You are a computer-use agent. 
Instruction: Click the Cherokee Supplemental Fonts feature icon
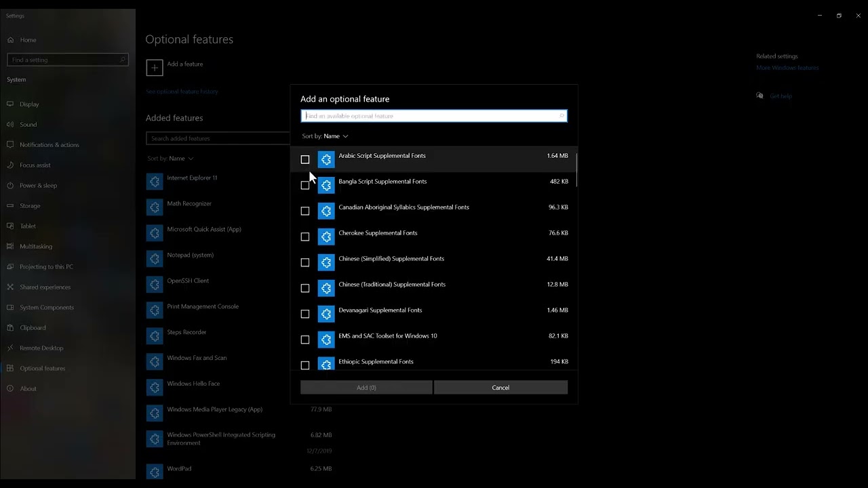[326, 237]
